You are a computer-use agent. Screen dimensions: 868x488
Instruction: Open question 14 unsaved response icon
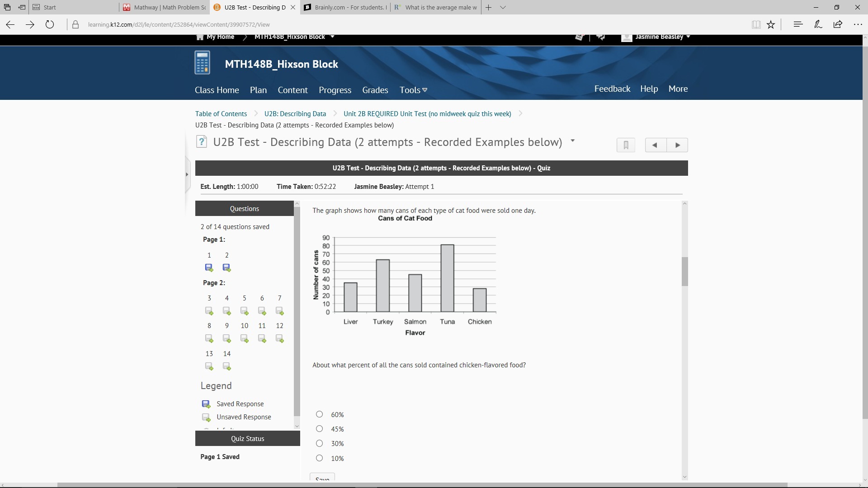pos(226,366)
